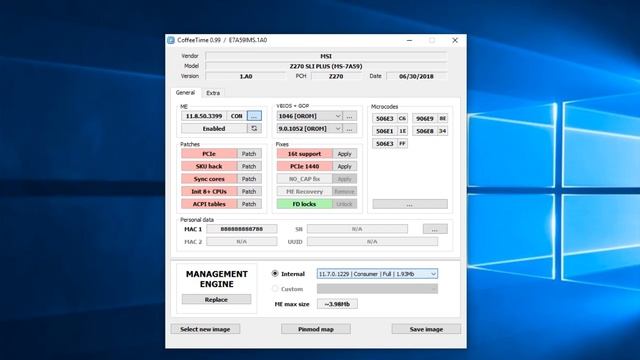Click the ME max size value
This screenshot has width=640, height=360.
click(x=337, y=304)
